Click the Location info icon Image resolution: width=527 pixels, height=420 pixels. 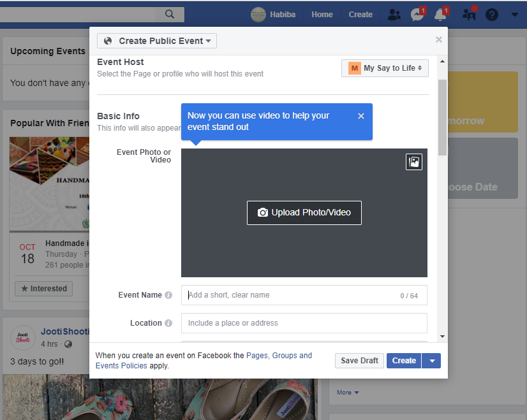coord(168,323)
